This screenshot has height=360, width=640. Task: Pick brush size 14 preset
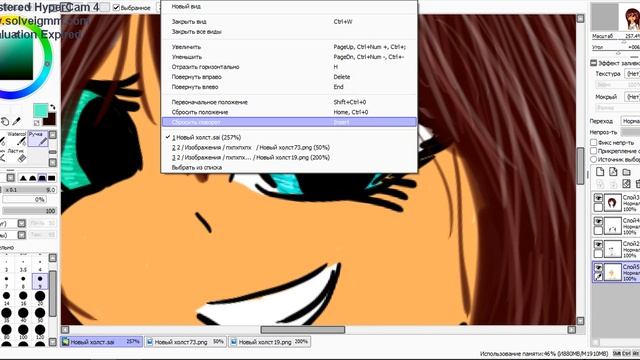(x=7, y=298)
